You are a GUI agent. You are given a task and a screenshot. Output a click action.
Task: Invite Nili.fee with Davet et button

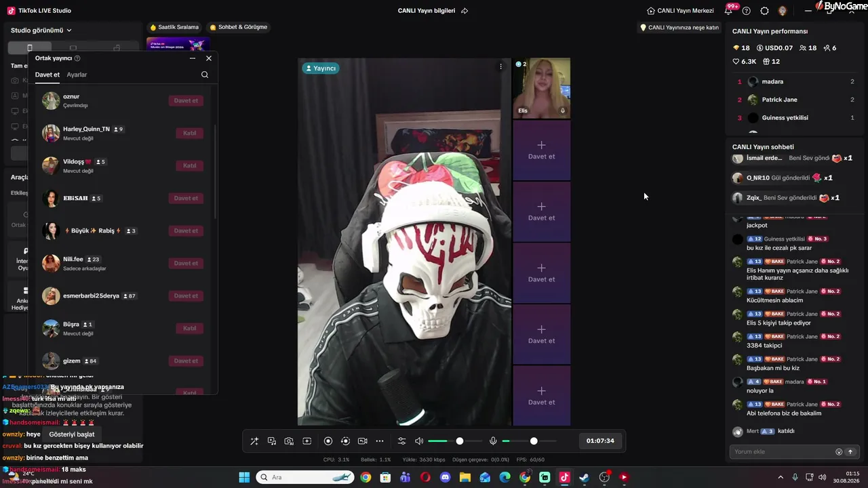coord(186,263)
